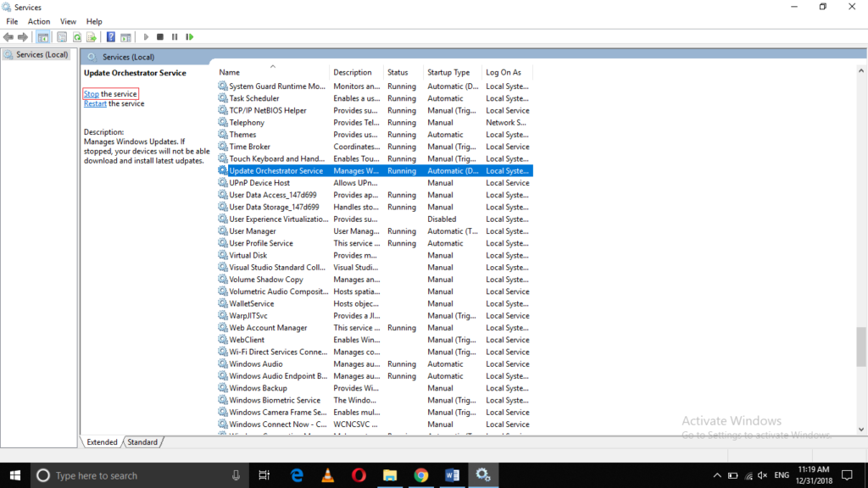Click the TCP/IP NetBIOS Helper gear icon
This screenshot has width=868, height=488.
(x=223, y=110)
